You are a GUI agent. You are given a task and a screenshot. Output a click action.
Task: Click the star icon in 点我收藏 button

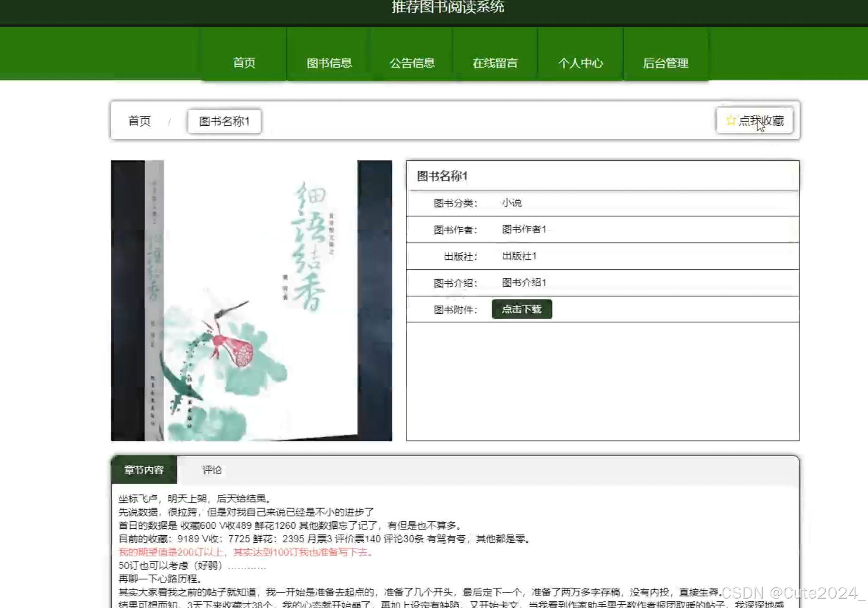pyautogui.click(x=730, y=121)
